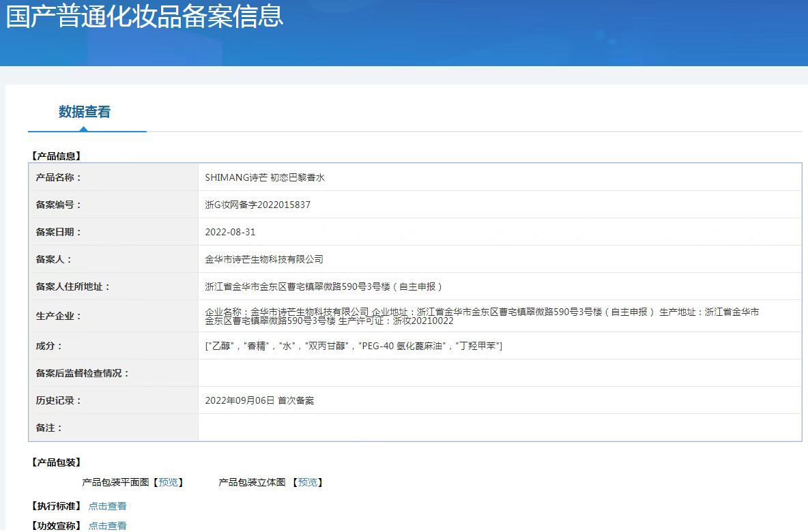Click the 产品名称 row label
Viewport: 808px width, 532px height.
pos(59,177)
